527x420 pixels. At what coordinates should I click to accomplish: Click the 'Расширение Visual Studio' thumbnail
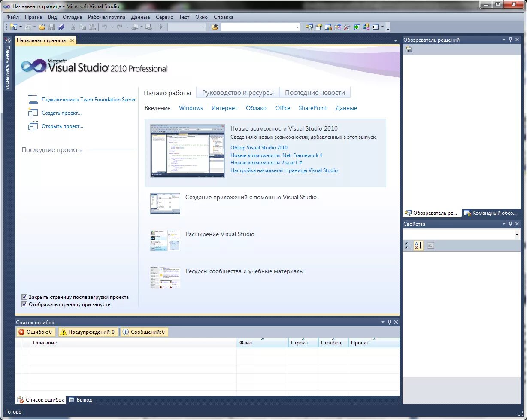point(165,240)
